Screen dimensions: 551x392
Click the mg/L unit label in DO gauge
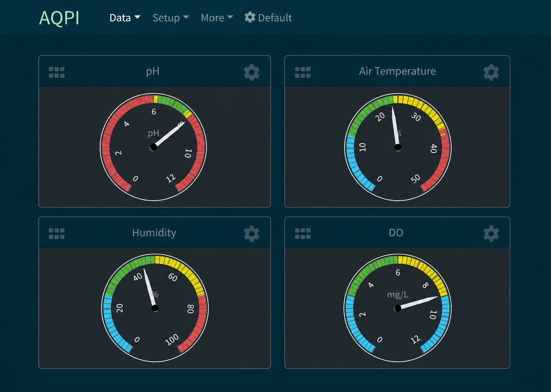coord(398,295)
